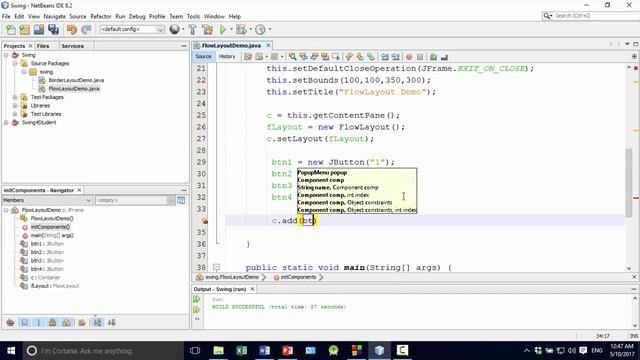Click the editor vertical scrollbar thumb
The height and width of the screenshot is (360, 640).
(x=629, y=182)
